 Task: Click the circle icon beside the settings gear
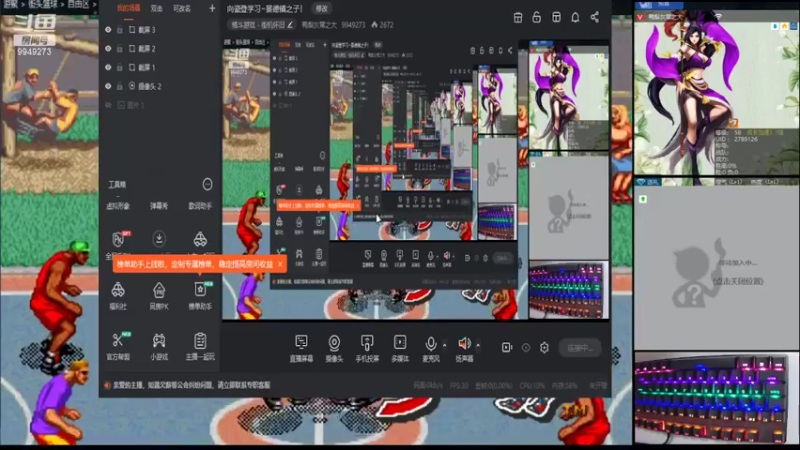[526, 347]
